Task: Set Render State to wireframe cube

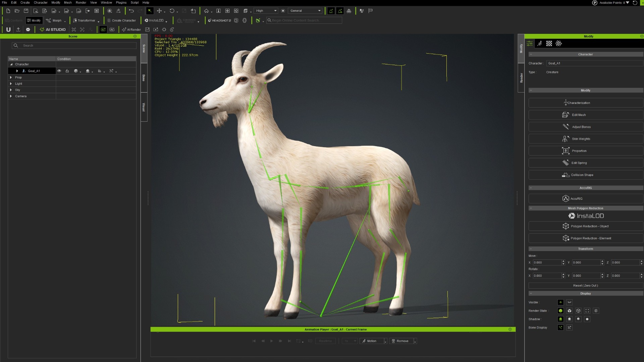Action: pos(578,311)
